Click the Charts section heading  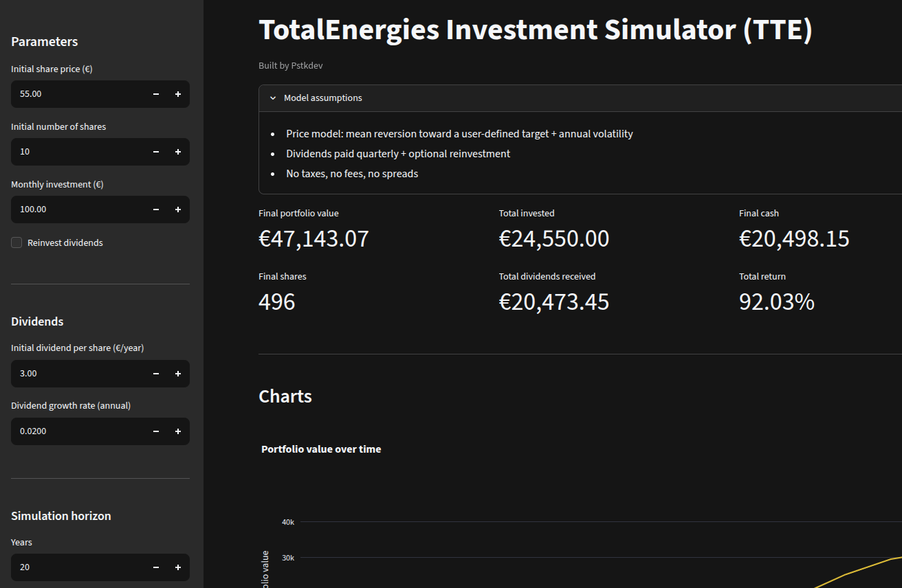coord(285,396)
